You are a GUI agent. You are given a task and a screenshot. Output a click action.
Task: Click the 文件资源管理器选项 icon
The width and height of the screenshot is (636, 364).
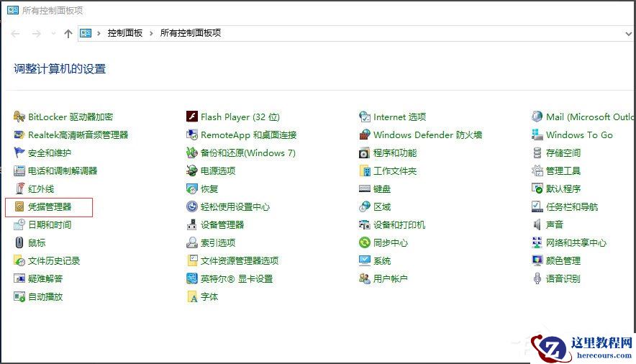point(192,260)
